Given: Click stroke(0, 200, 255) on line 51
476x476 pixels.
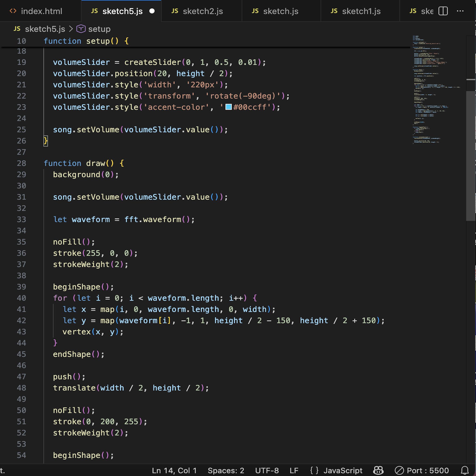Looking at the screenshot, I should click(x=100, y=422).
